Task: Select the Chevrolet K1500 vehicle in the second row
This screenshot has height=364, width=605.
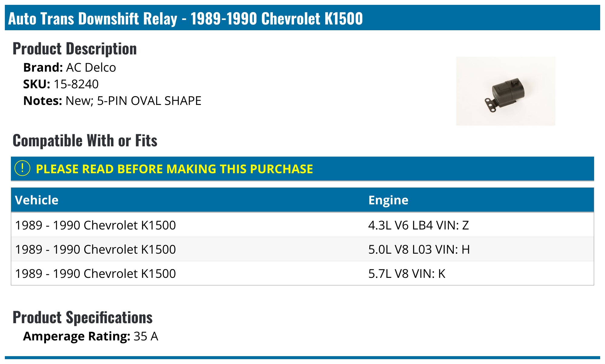Action: [x=95, y=249]
